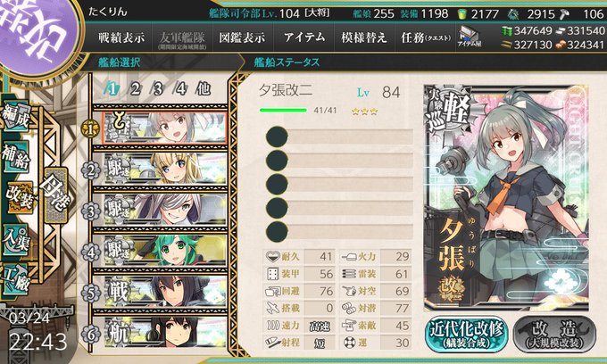The image size is (607, 364).
Task: Select the first empty equipment slot
Action: (x=339, y=136)
